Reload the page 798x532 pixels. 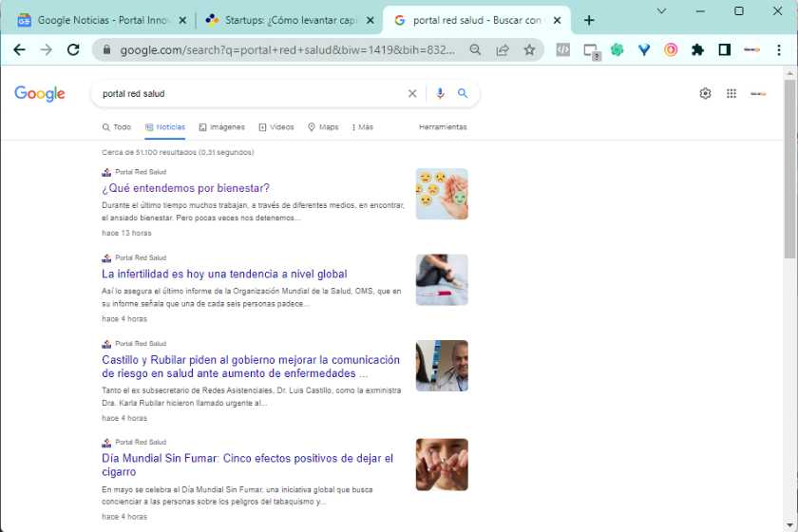pos(73,50)
